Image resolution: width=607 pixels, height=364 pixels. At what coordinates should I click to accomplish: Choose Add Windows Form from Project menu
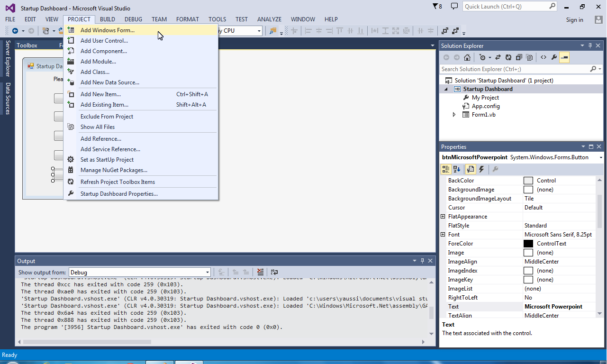[141, 30]
